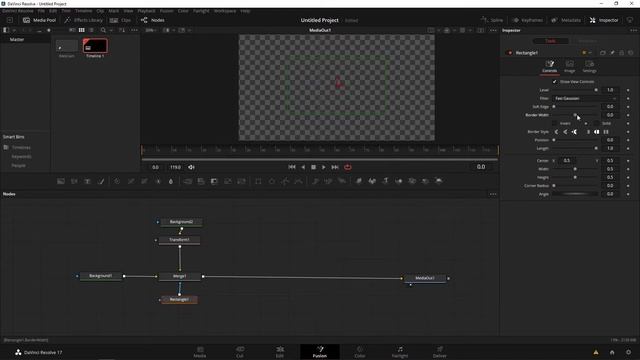The height and width of the screenshot is (360, 640).
Task: Go to last frame button
Action: click(335, 167)
